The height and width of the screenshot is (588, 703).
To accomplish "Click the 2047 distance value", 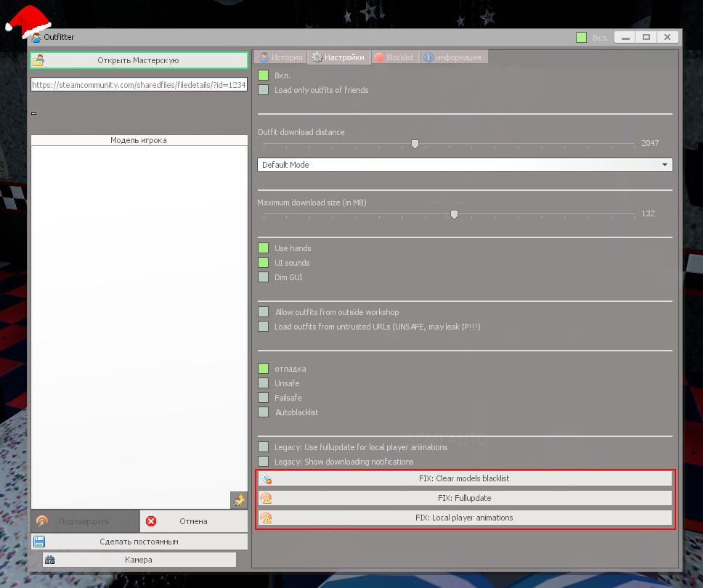I will tap(650, 143).
